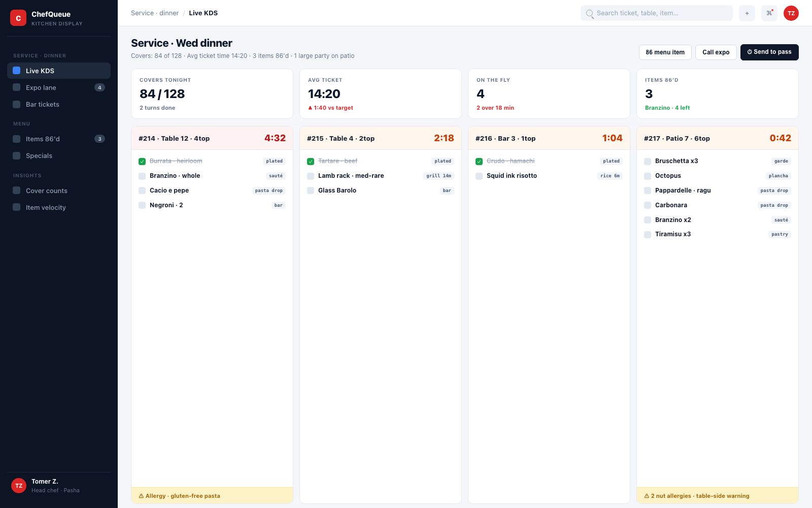Screen dimensions: 812x508
Task: Click the Covers Tonight 84/128 card
Action: tap(212, 94)
